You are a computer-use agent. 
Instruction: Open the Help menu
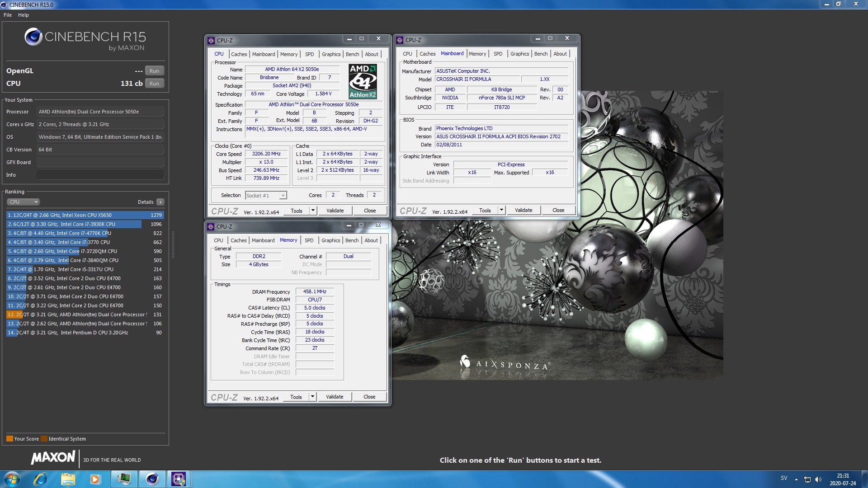(x=24, y=15)
